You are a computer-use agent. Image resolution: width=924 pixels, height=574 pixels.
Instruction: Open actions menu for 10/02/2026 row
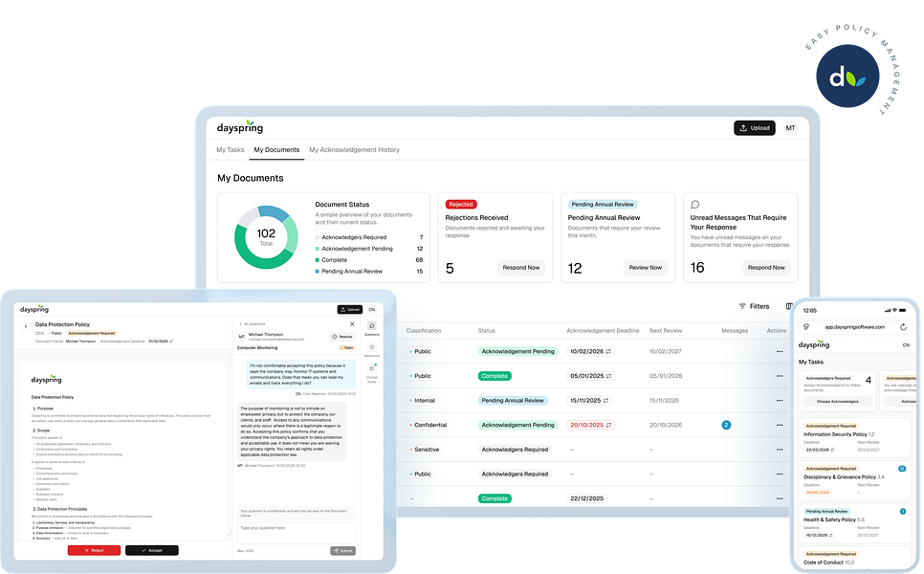tap(780, 351)
